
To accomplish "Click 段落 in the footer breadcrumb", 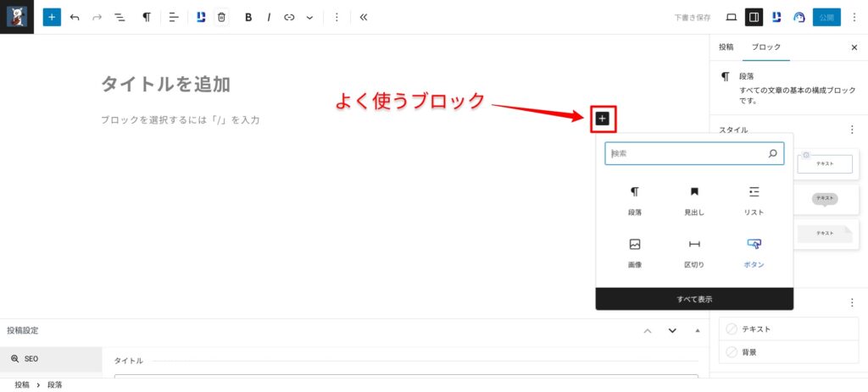I will [55, 385].
